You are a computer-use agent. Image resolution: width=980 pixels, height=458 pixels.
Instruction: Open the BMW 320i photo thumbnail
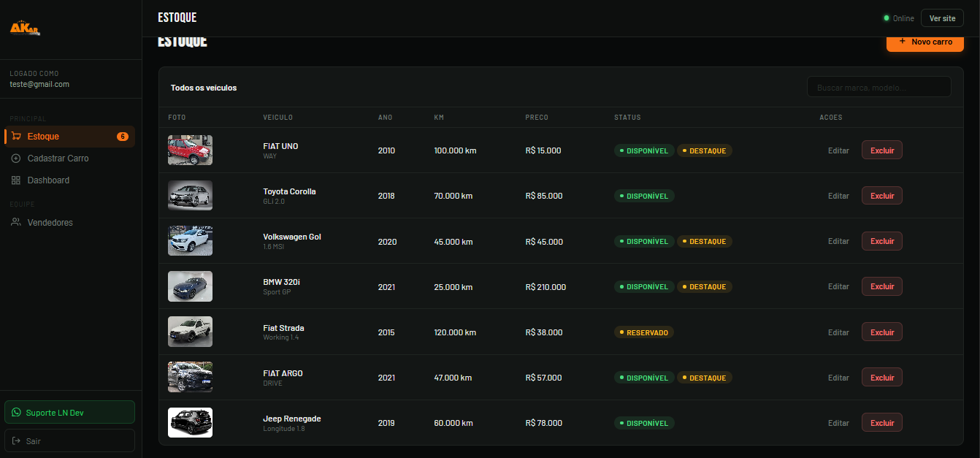(190, 286)
